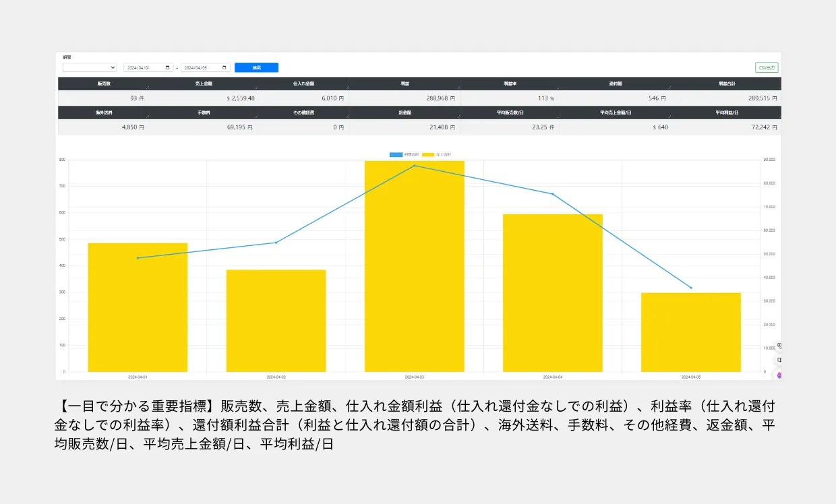Click the CSV出力 export button
The width and height of the screenshot is (836, 504).
(767, 68)
